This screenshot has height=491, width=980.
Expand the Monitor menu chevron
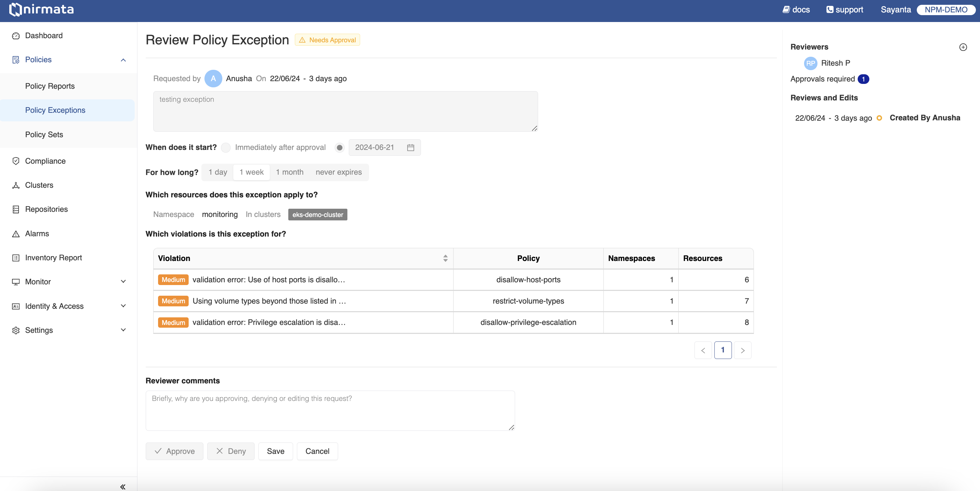point(123,282)
